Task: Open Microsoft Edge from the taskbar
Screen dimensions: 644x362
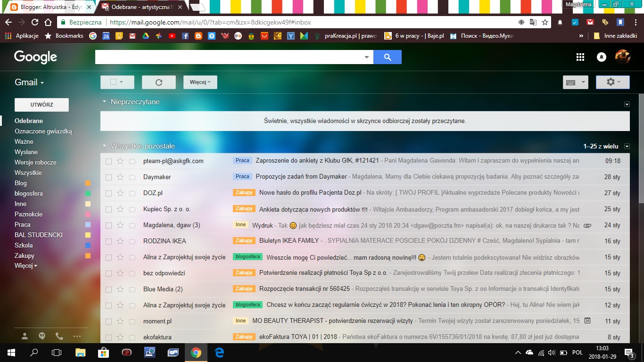Action: (219, 352)
